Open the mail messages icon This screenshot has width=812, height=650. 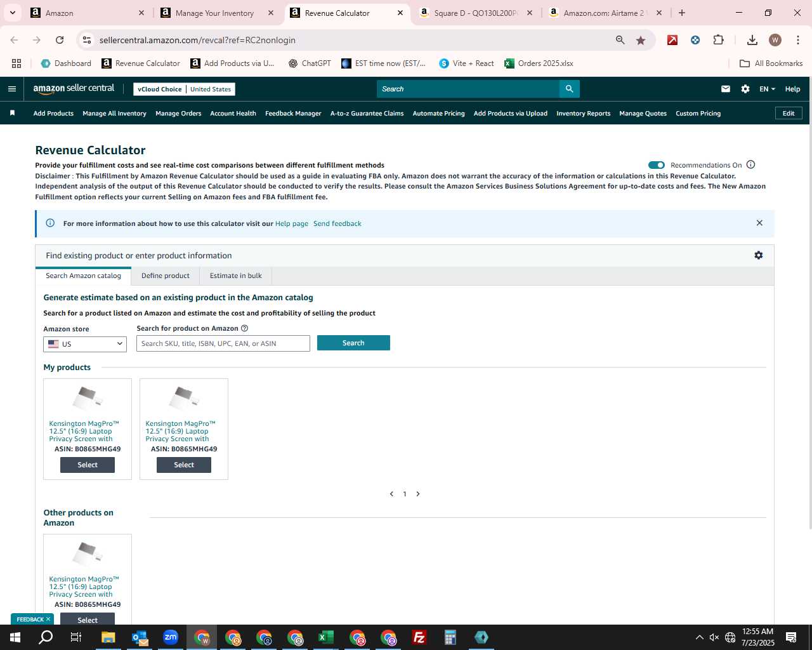pos(726,89)
